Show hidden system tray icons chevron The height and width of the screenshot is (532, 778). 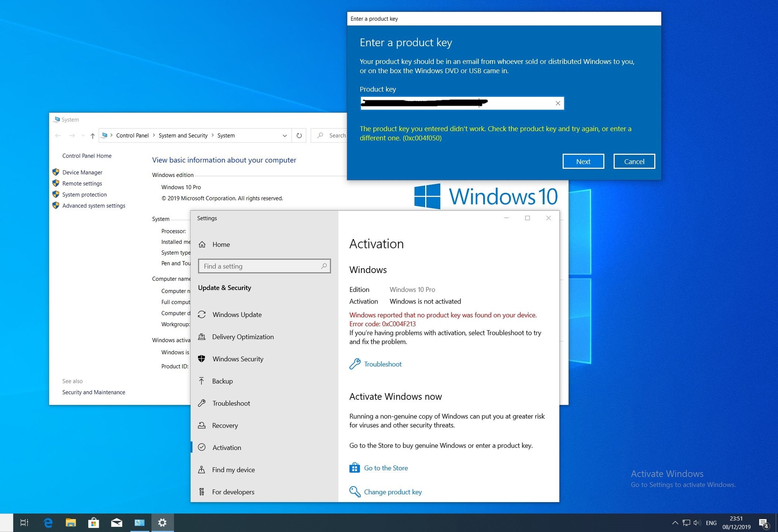click(675, 523)
